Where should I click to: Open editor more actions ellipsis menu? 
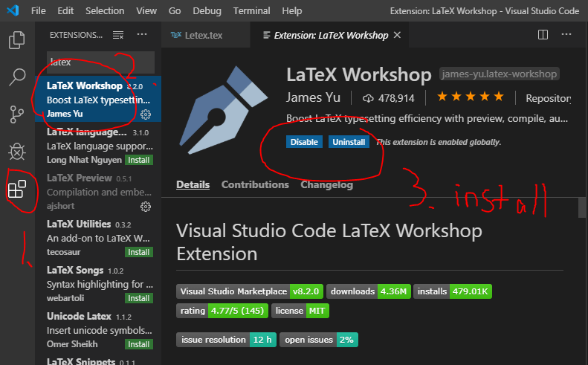click(x=566, y=34)
